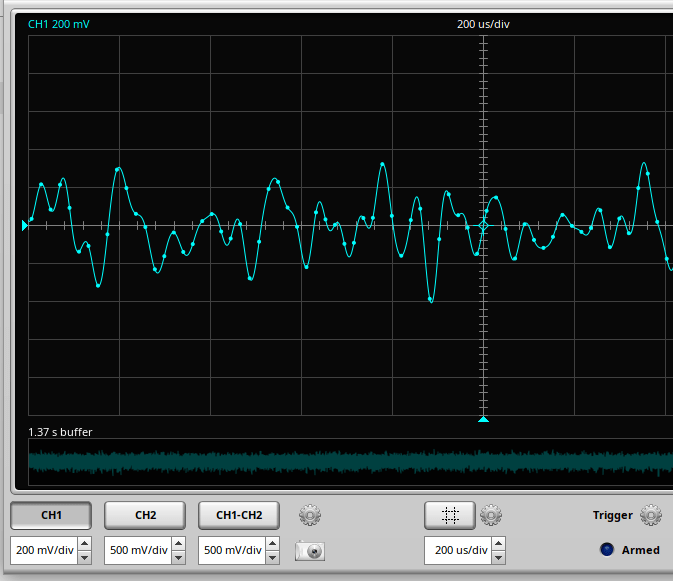Open the Trigger settings gear
Screen dimensions: 673x581
[x=651, y=515]
